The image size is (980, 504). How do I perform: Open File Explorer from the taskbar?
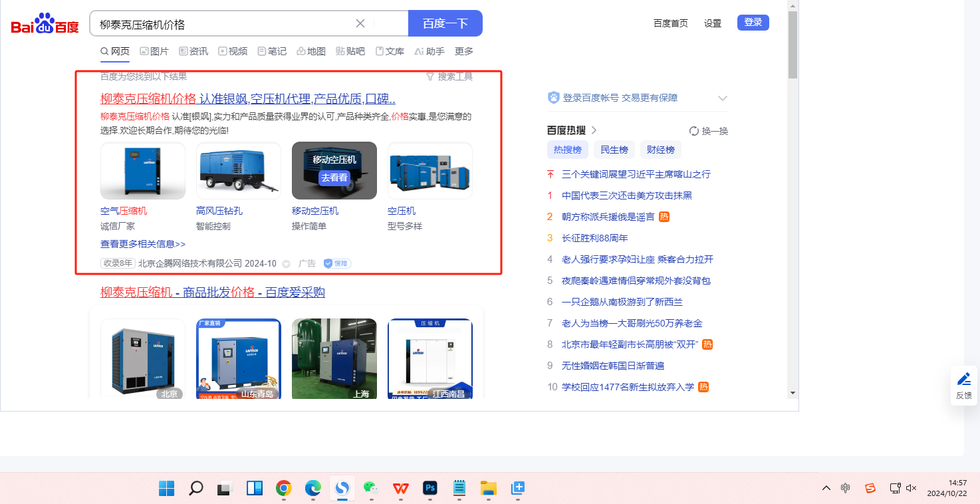(489, 488)
